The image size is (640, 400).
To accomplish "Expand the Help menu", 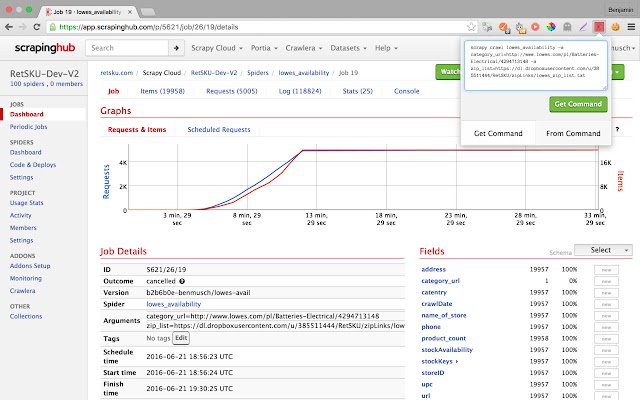I will coord(386,48).
